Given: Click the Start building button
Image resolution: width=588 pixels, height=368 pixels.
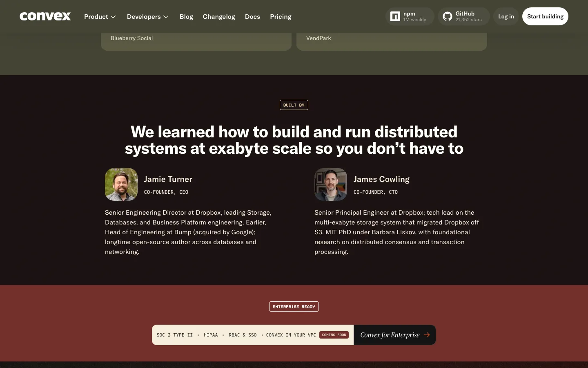Looking at the screenshot, I should (545, 16).
